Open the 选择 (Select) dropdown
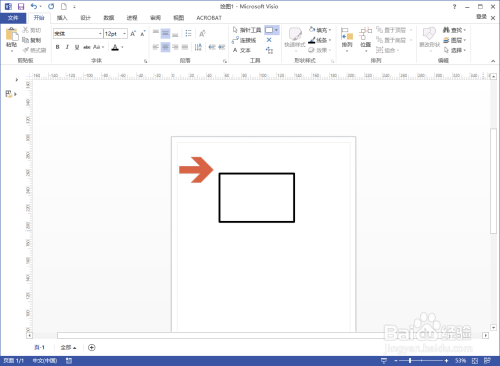Image resolution: width=500 pixels, height=366 pixels. point(454,50)
